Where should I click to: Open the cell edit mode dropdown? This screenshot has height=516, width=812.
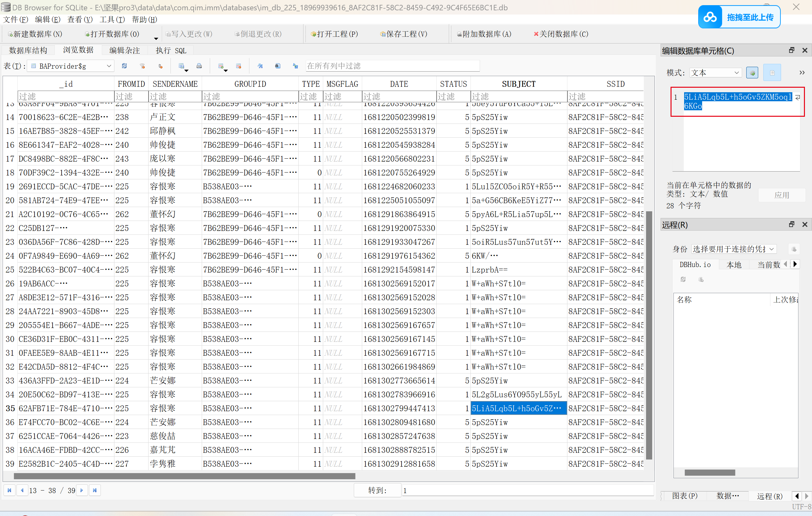point(715,73)
